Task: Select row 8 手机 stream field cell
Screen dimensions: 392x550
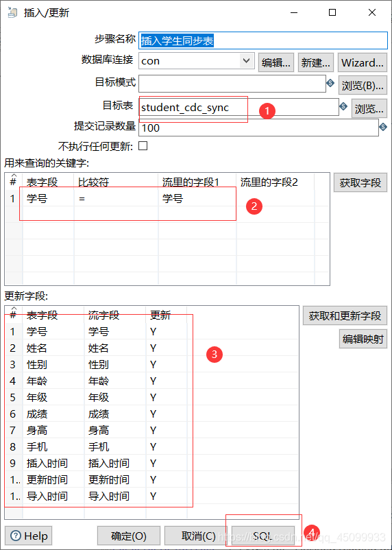Action: click(114, 447)
